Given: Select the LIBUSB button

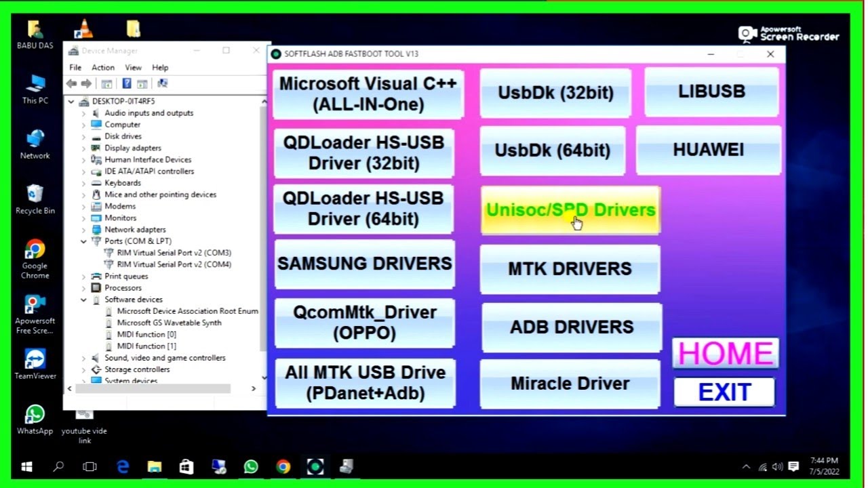Looking at the screenshot, I should click(x=711, y=91).
